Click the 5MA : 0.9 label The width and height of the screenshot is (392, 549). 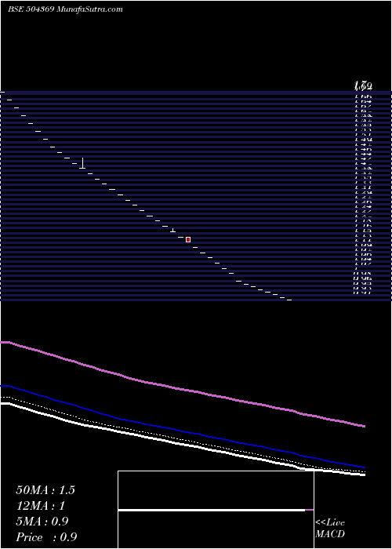tap(42, 522)
